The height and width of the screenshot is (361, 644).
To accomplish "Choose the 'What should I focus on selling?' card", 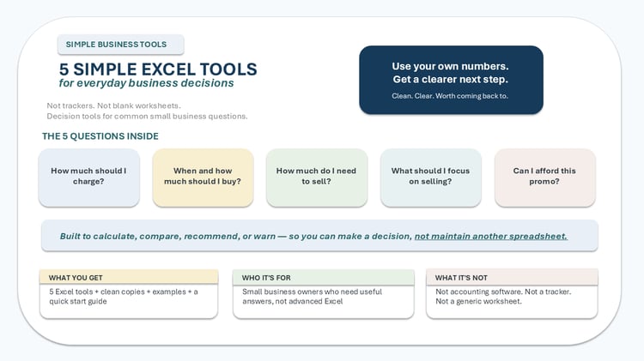I will (430, 177).
